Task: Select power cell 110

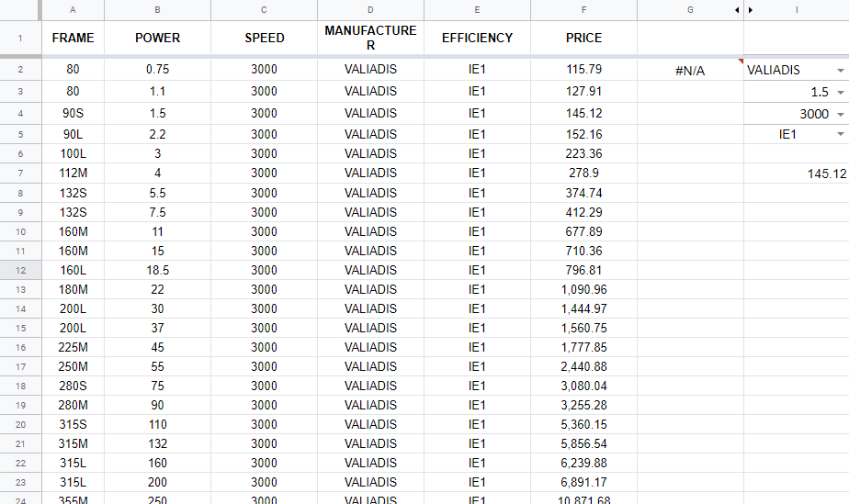Action: pyautogui.click(x=157, y=424)
